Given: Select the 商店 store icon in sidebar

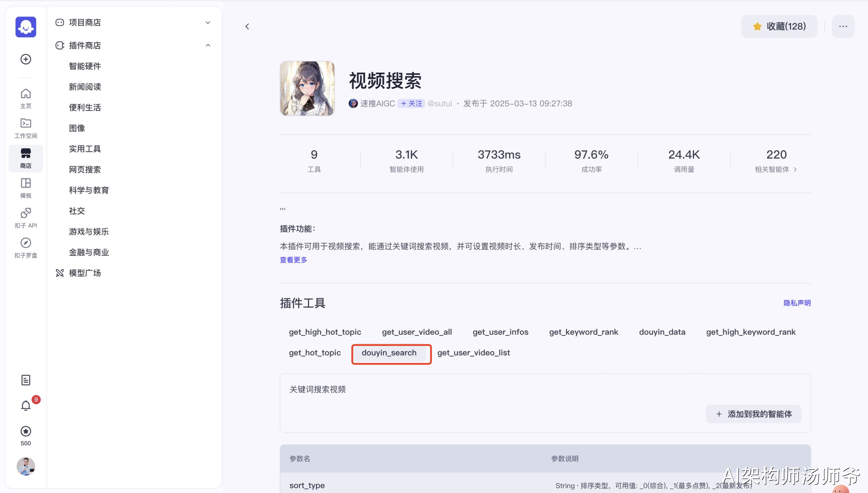Looking at the screenshot, I should 25,158.
